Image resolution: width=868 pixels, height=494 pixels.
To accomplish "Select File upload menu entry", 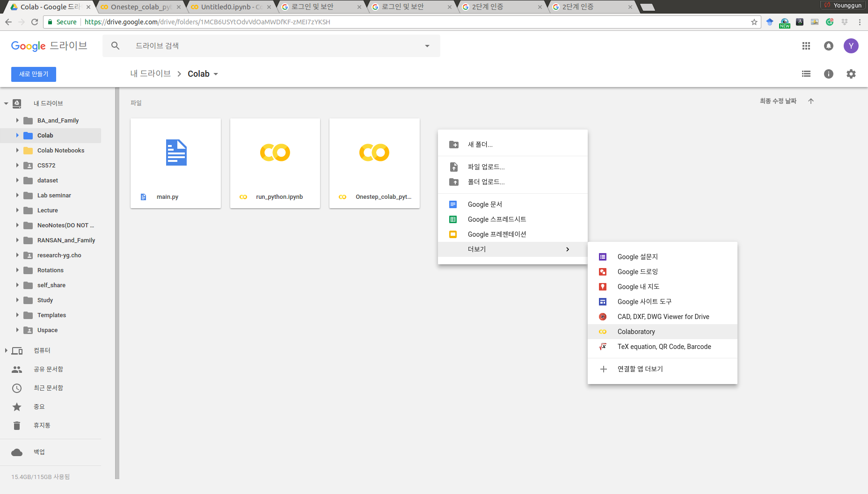I will [513, 167].
